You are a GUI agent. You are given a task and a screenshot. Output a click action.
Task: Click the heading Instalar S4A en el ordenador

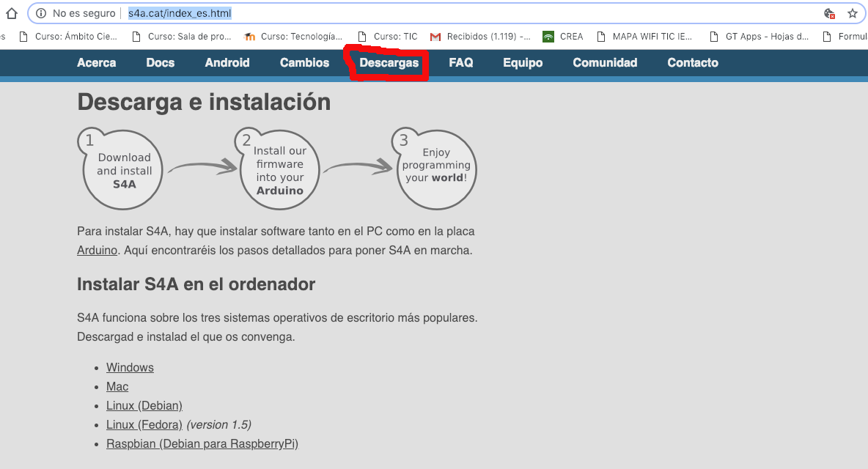tap(196, 284)
